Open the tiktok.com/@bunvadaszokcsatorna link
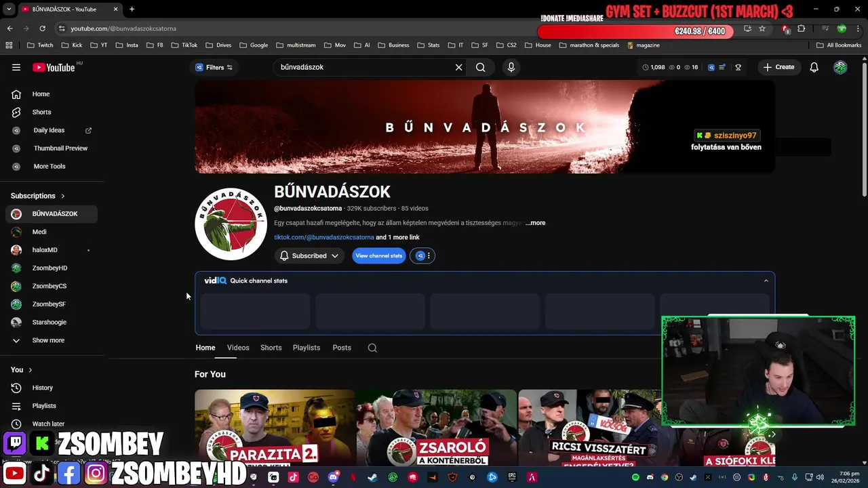This screenshot has width=868, height=488. click(x=324, y=237)
